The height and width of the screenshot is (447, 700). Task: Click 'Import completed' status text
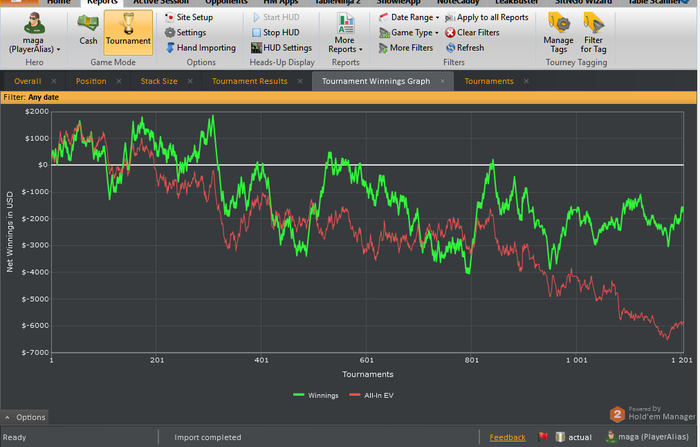[x=208, y=438]
